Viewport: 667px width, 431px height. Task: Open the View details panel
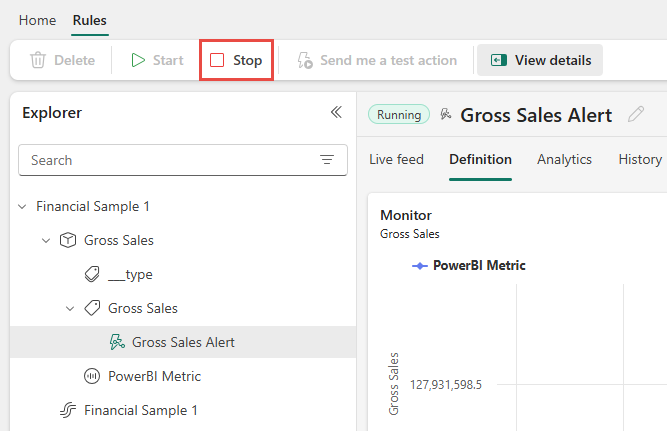540,60
